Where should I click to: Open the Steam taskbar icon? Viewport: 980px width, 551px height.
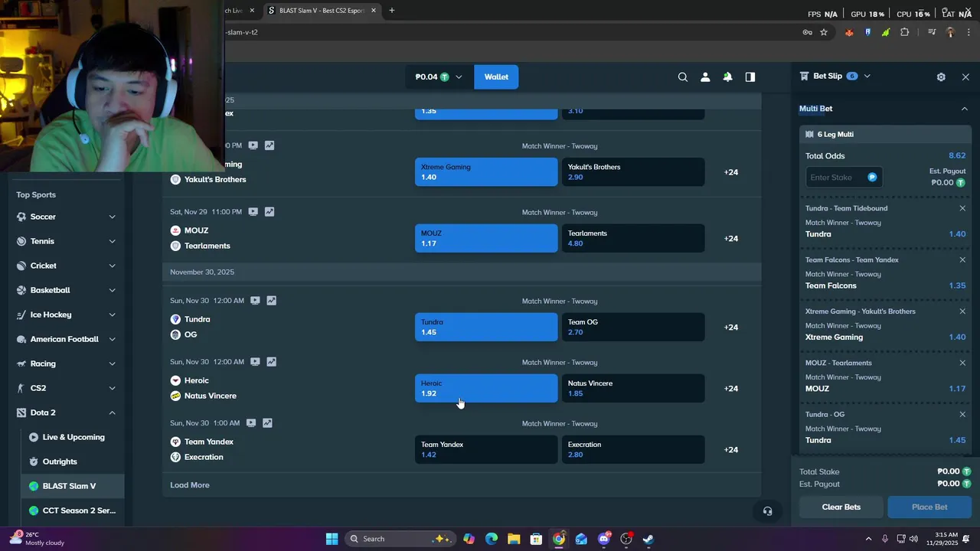pos(648,539)
